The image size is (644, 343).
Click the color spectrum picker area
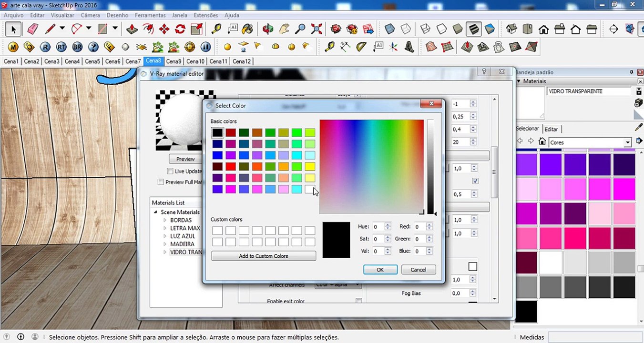click(x=371, y=167)
